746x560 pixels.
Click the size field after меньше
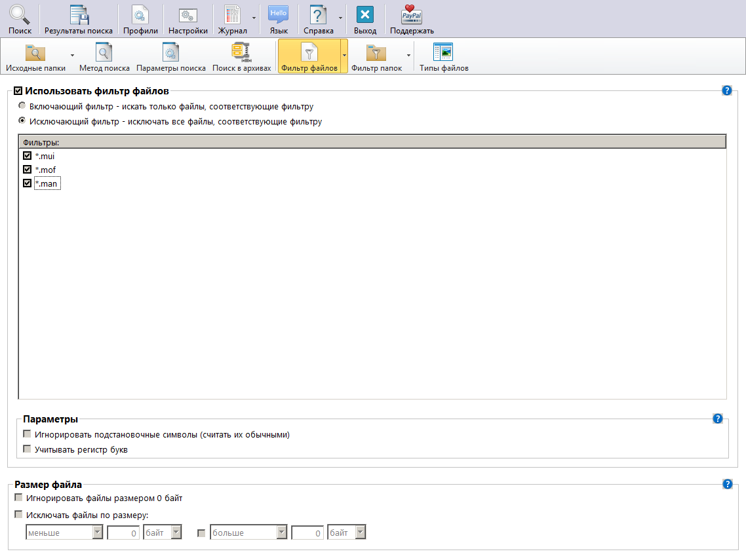(123, 532)
